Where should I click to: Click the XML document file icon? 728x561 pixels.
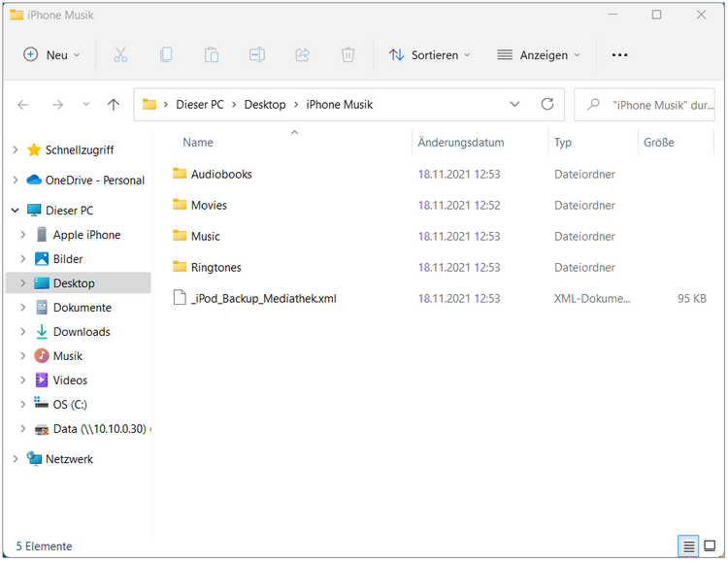tap(180, 298)
